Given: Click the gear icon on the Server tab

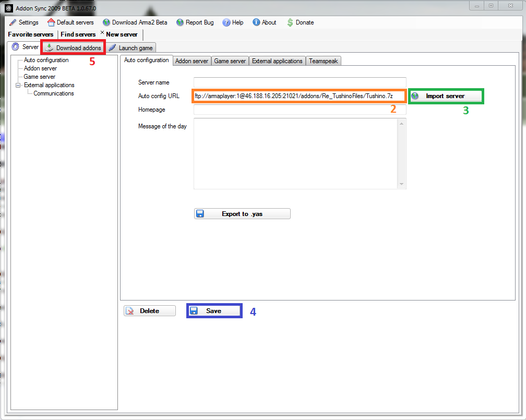Looking at the screenshot, I should (16, 47).
